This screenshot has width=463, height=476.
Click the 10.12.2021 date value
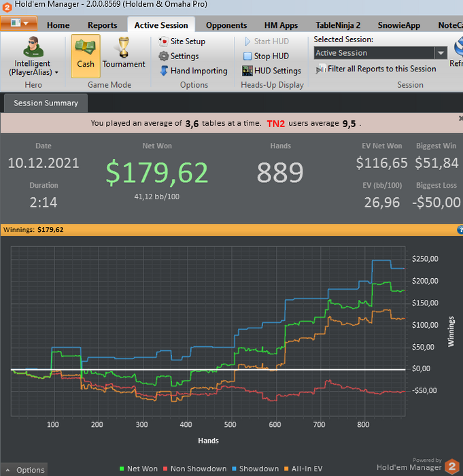pyautogui.click(x=44, y=163)
